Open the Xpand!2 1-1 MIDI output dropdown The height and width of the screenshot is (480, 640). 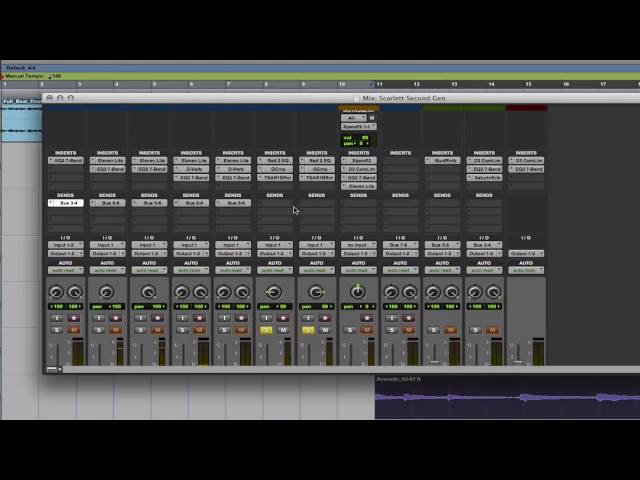tap(358, 127)
